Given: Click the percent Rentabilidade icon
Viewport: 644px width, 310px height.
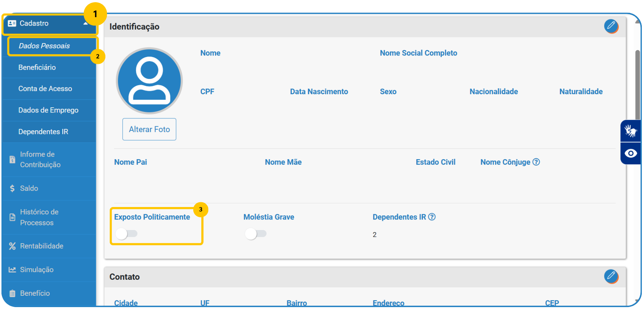Looking at the screenshot, I should coord(12,246).
